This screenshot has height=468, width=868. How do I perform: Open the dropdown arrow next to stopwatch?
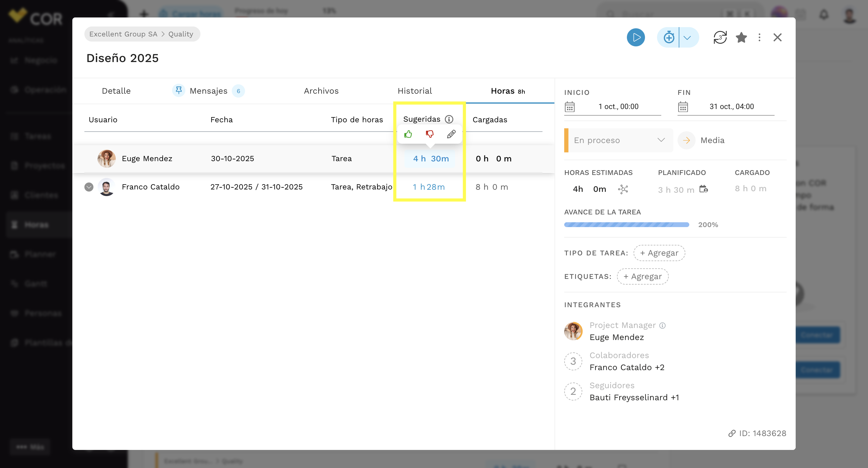point(688,37)
